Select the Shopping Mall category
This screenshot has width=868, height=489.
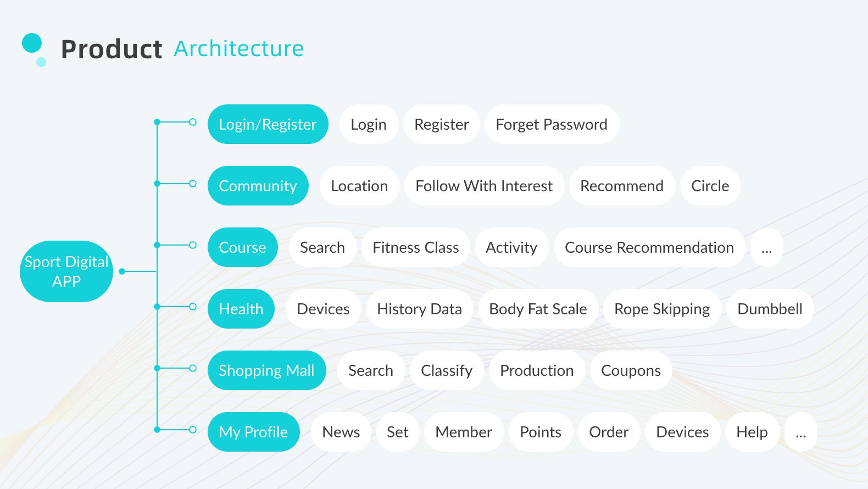[266, 371]
